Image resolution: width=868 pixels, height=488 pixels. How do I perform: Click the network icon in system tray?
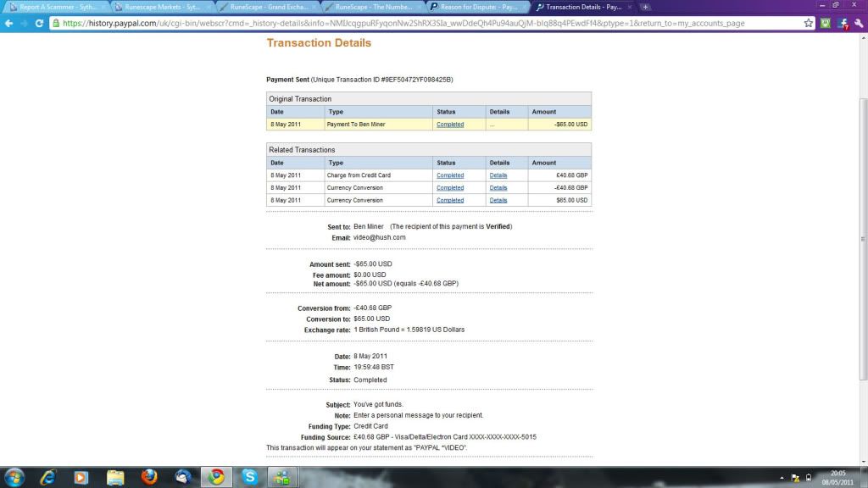click(x=795, y=478)
